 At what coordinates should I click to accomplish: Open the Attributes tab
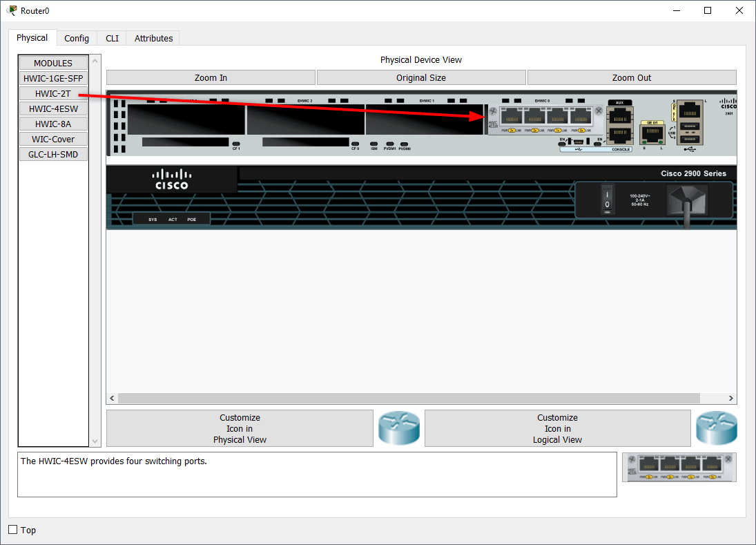pos(153,38)
